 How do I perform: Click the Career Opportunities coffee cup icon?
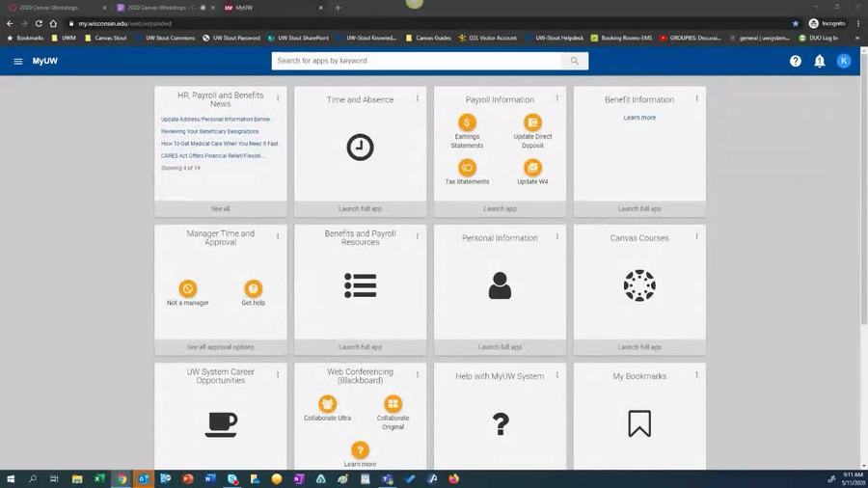click(221, 424)
